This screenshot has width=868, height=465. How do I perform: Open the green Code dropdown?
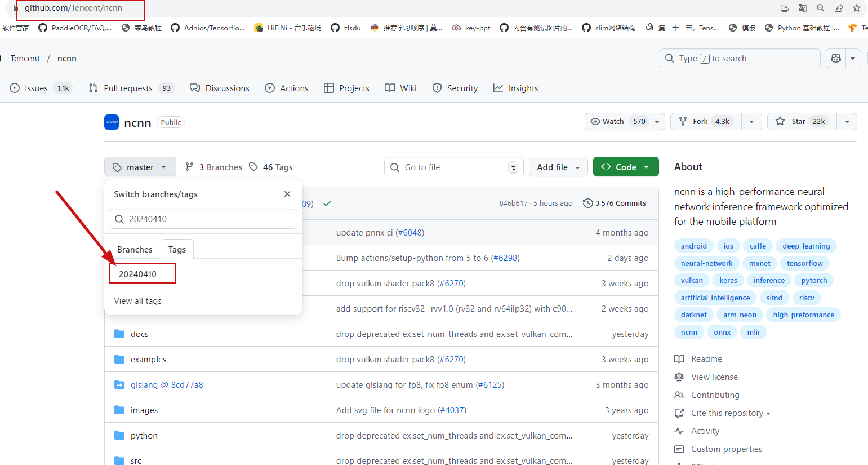(x=626, y=167)
